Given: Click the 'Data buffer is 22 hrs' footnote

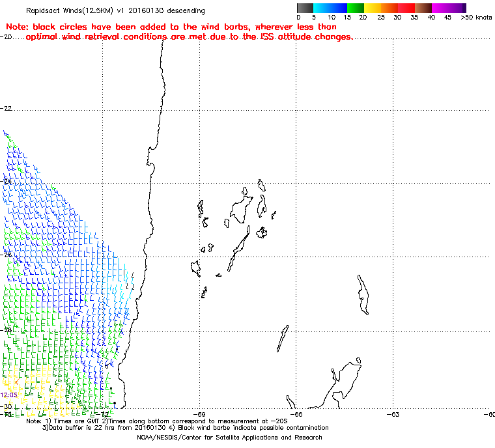Looking at the screenshot, I should click(186, 428).
